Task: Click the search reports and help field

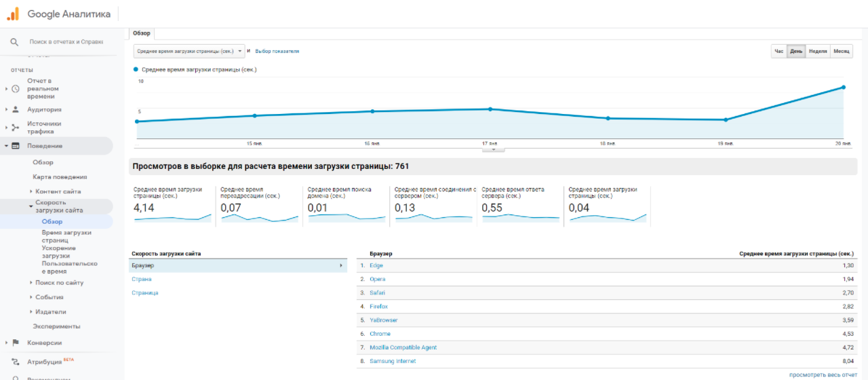Action: (x=66, y=42)
